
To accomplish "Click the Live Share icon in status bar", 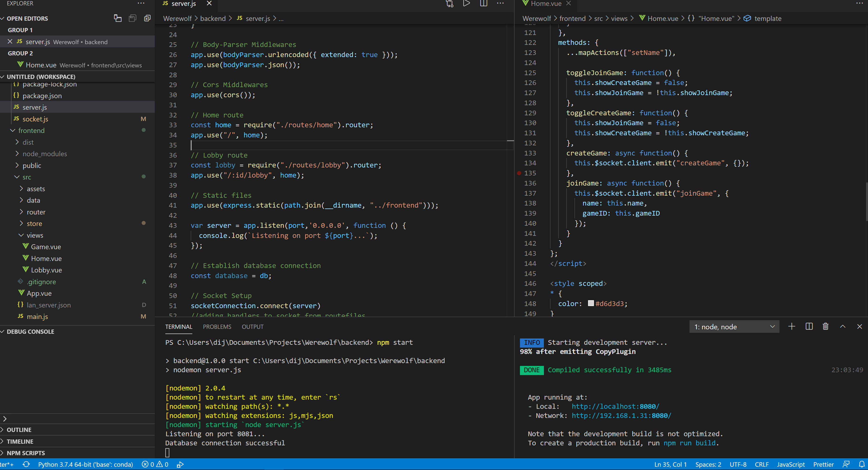I will click(x=180, y=464).
